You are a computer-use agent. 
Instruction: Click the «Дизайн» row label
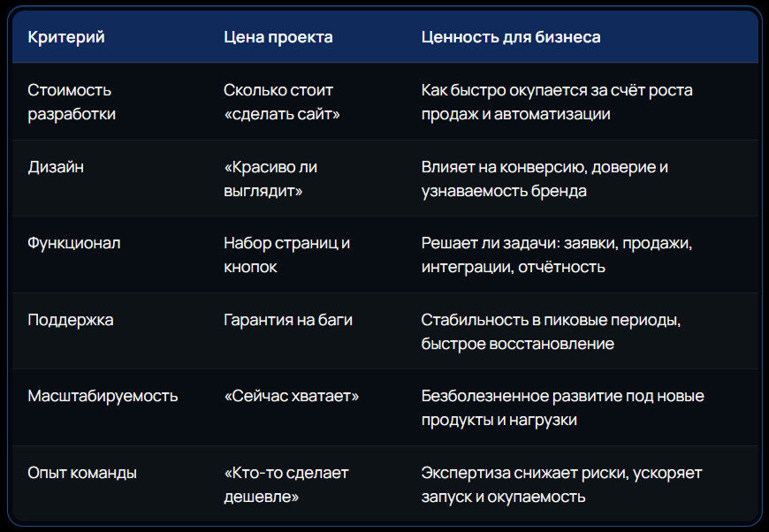click(56, 166)
